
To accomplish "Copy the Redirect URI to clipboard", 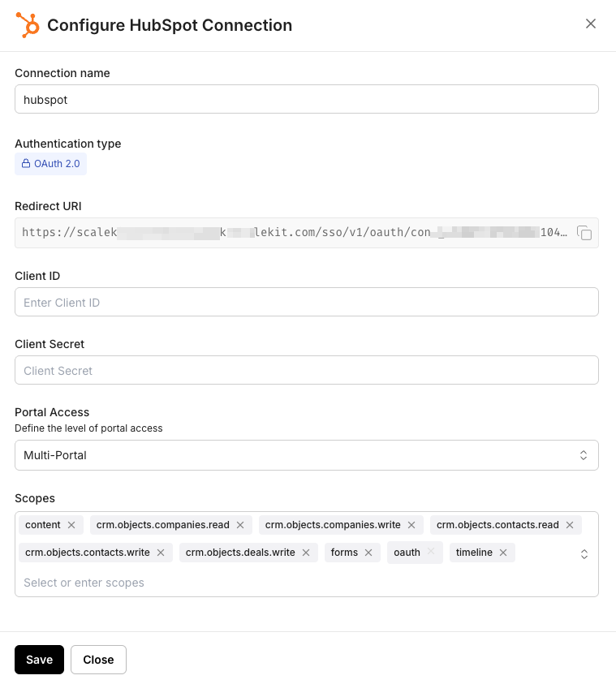I will click(584, 233).
